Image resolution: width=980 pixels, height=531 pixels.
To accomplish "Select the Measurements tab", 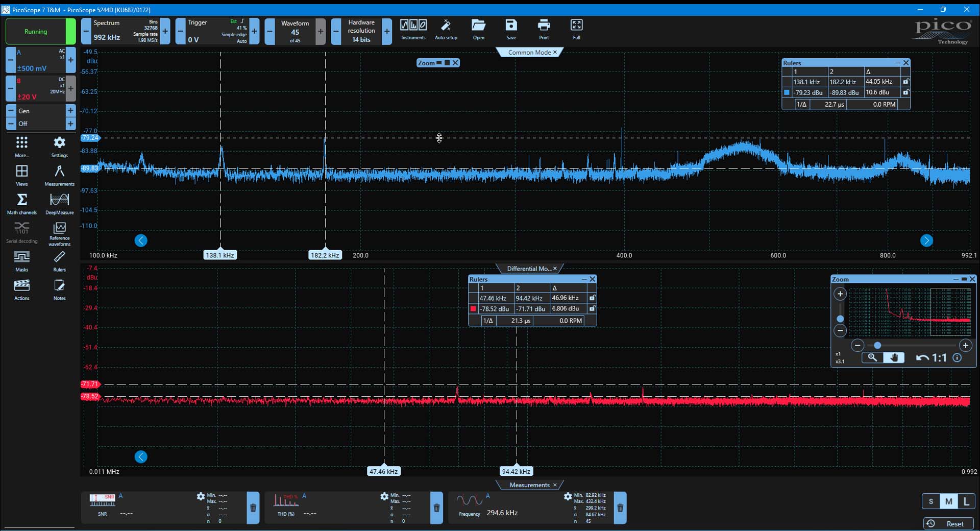I will click(529, 485).
